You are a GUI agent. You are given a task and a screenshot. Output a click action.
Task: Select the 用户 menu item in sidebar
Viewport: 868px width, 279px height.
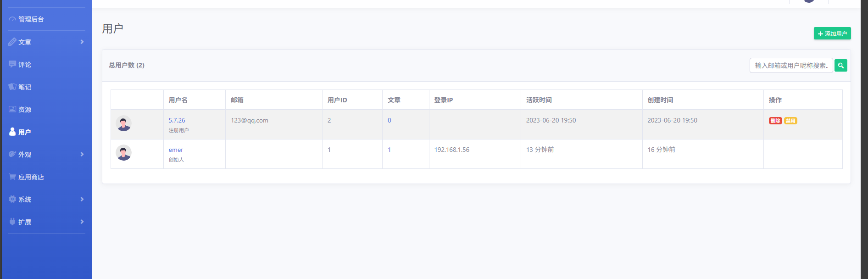[x=24, y=132]
